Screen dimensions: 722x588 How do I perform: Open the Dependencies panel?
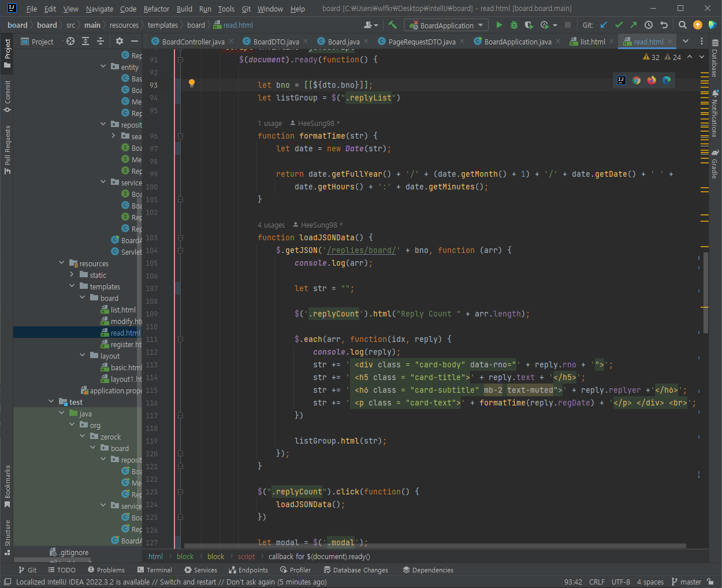(x=428, y=570)
